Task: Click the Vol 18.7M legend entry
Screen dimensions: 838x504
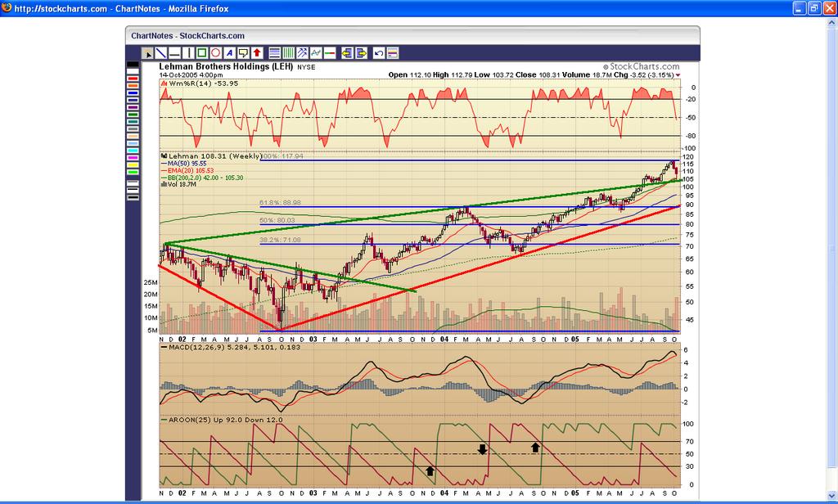Action: point(178,184)
